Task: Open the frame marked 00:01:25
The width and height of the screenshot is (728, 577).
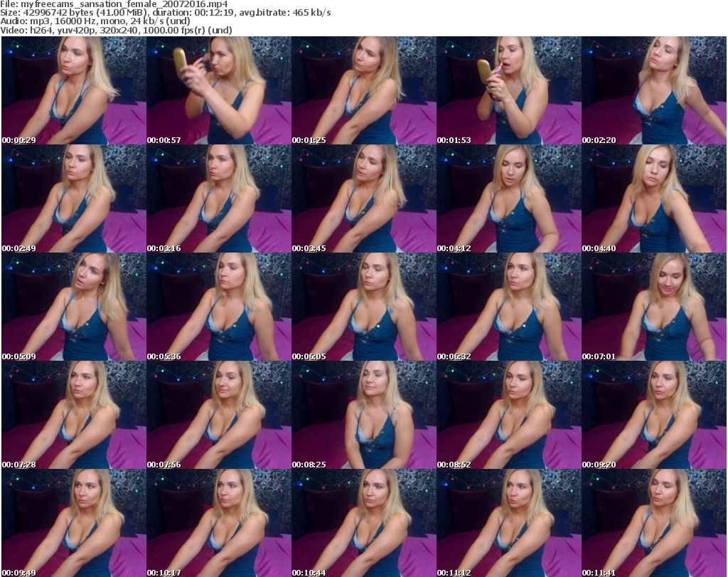Action: 363,90
